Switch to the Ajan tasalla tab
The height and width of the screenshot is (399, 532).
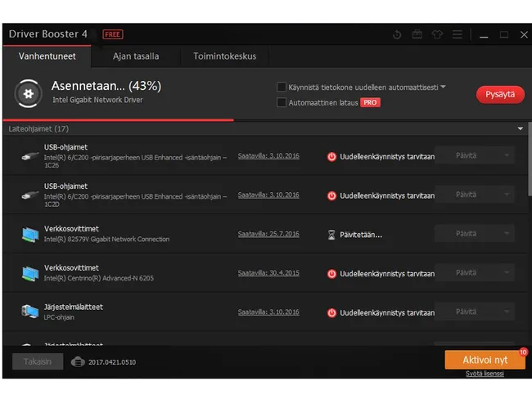point(136,56)
